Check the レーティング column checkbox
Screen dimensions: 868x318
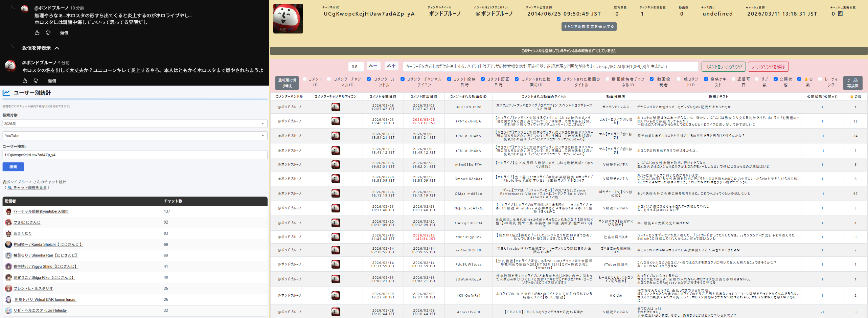pos(820,79)
